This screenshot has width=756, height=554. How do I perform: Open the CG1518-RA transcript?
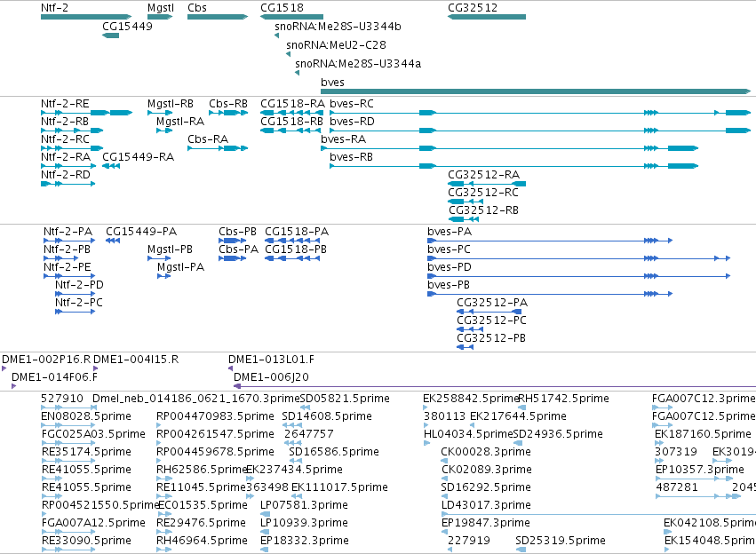tap(291, 113)
